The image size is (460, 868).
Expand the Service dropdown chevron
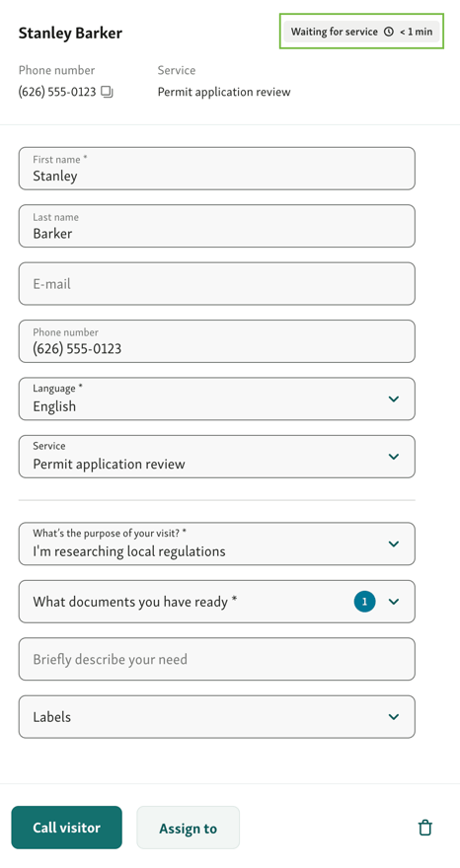[394, 456]
